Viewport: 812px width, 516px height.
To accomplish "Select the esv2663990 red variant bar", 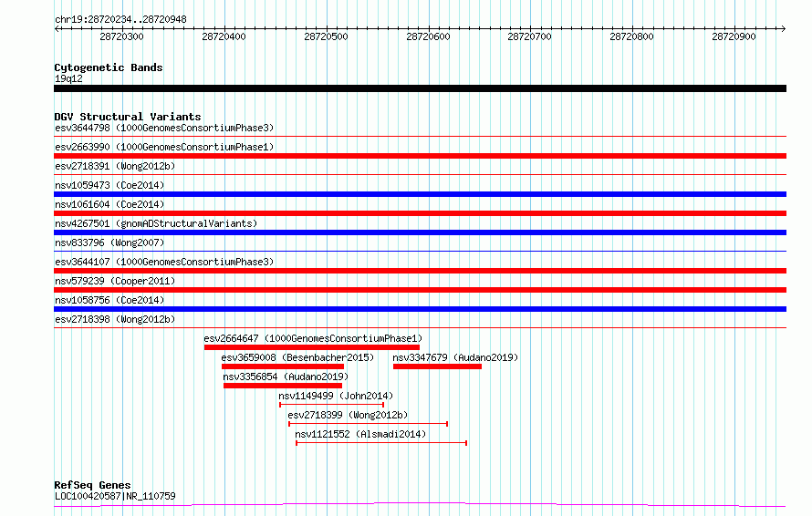I will coord(420,156).
